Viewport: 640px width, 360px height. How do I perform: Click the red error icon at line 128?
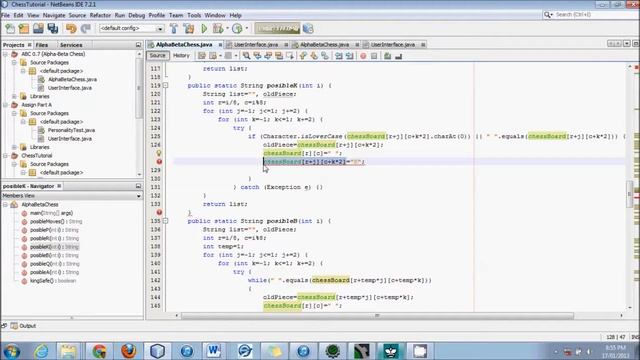[159, 162]
